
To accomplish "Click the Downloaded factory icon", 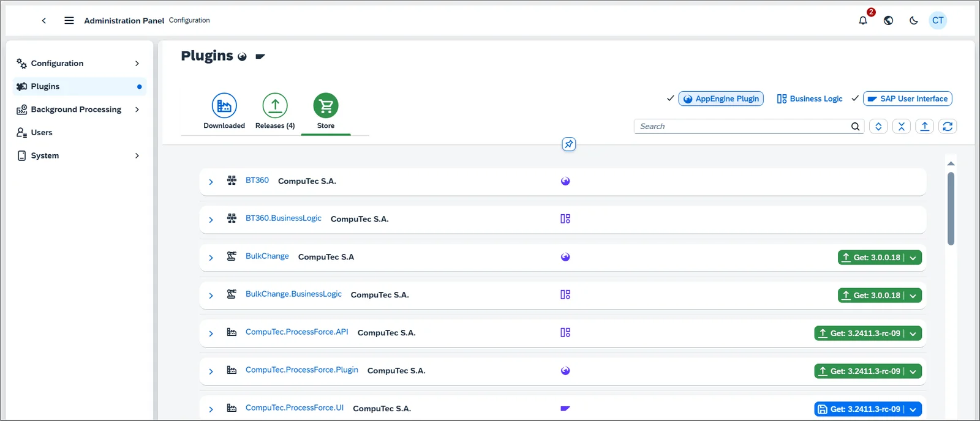I will [224, 106].
